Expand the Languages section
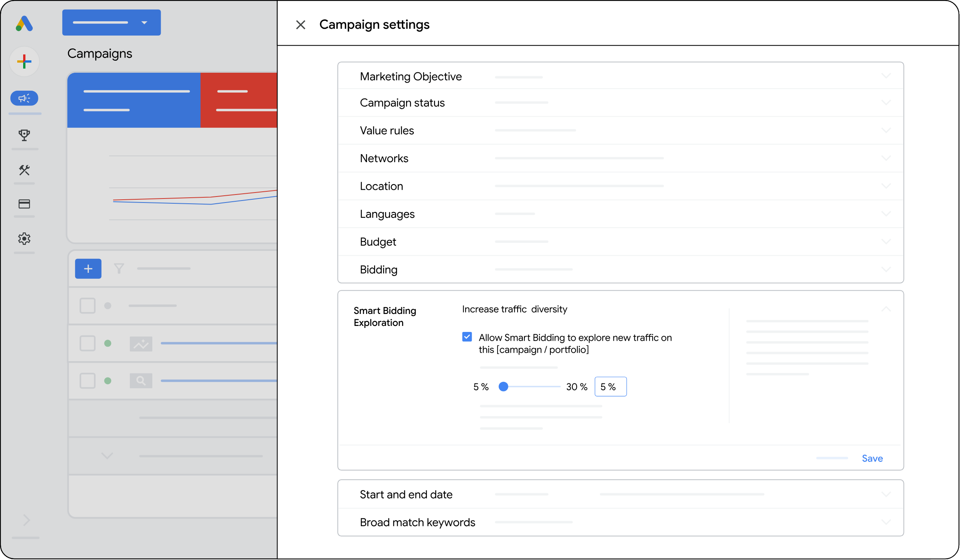Image resolution: width=960 pixels, height=560 pixels. [621, 214]
